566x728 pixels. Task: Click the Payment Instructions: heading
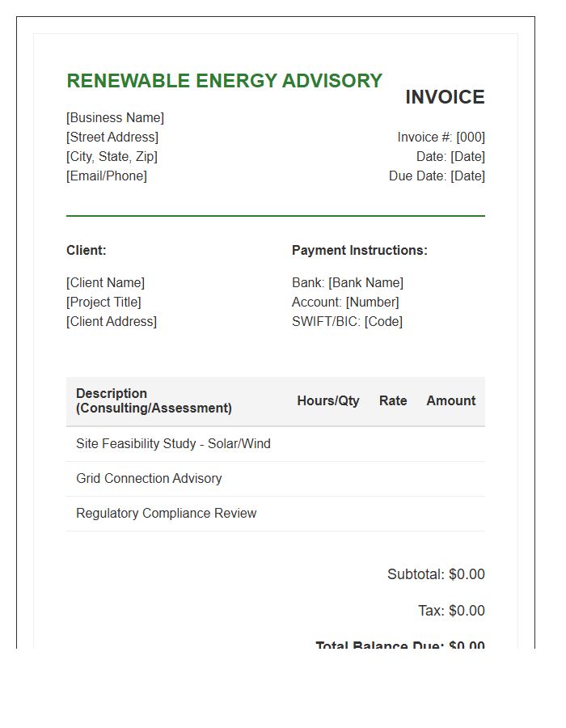(360, 250)
